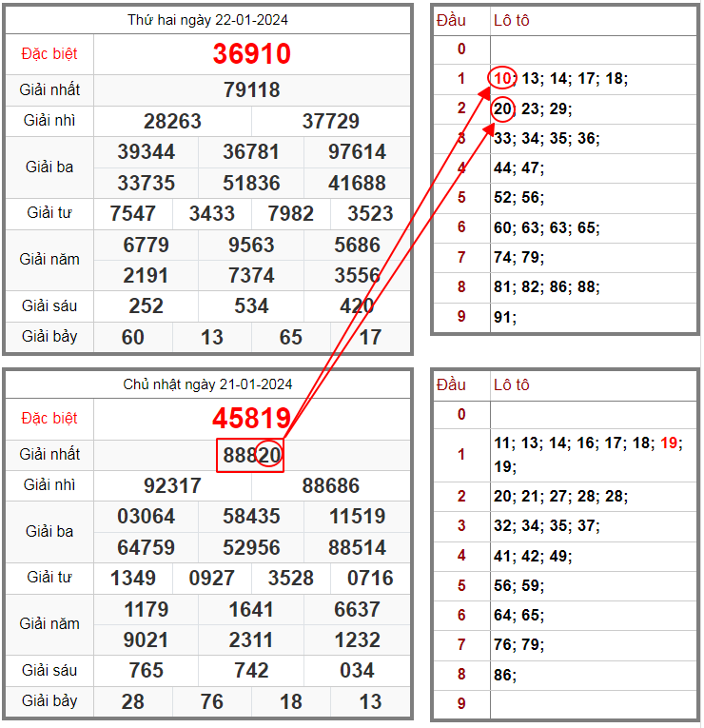Click the red-boxed first prize 88820

(x=250, y=456)
